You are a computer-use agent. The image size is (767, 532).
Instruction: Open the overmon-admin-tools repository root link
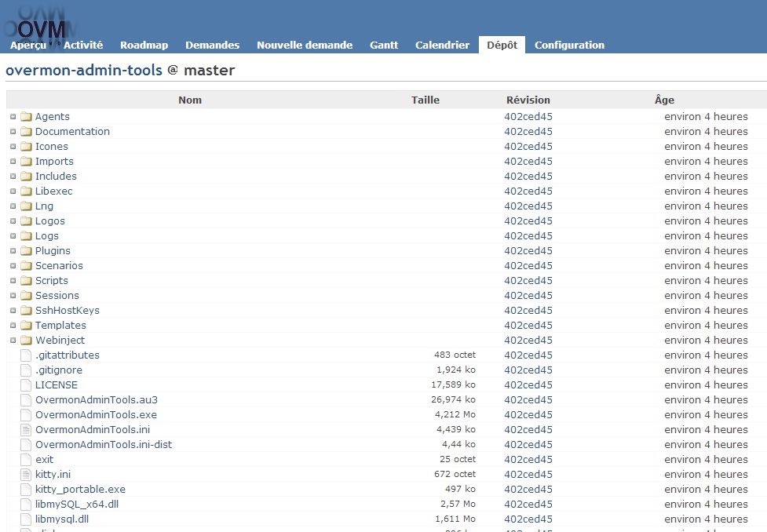click(84, 71)
